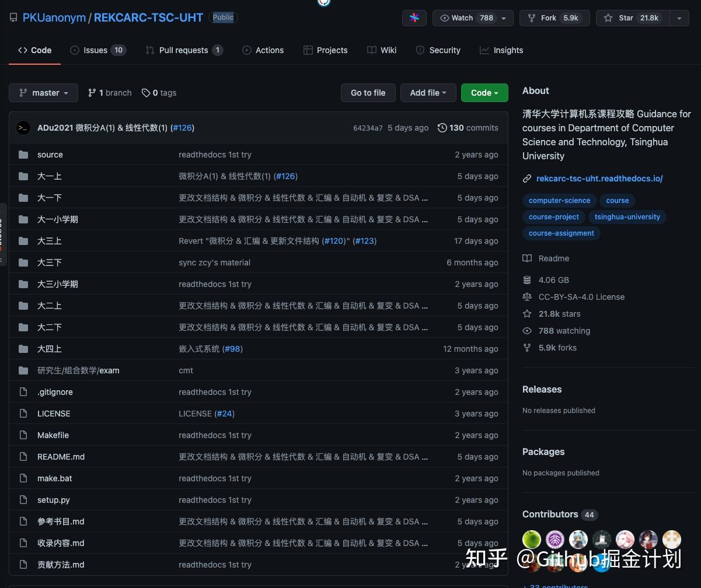This screenshot has height=588, width=701.
Task: Select the computer-science topic tag
Action: tap(559, 201)
